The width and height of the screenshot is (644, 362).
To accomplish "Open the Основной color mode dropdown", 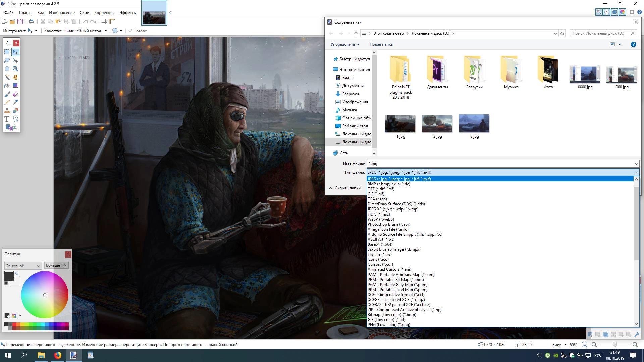I will pyautogui.click(x=23, y=266).
